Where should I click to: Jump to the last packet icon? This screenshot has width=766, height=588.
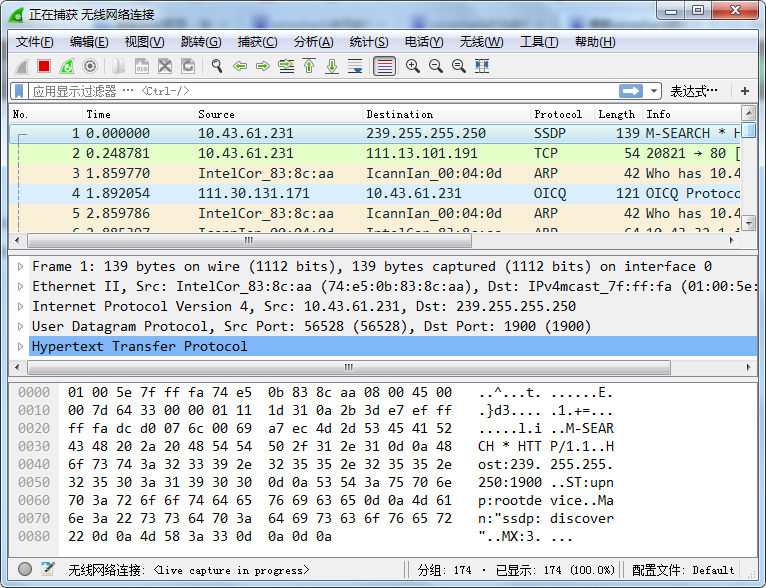click(x=332, y=66)
